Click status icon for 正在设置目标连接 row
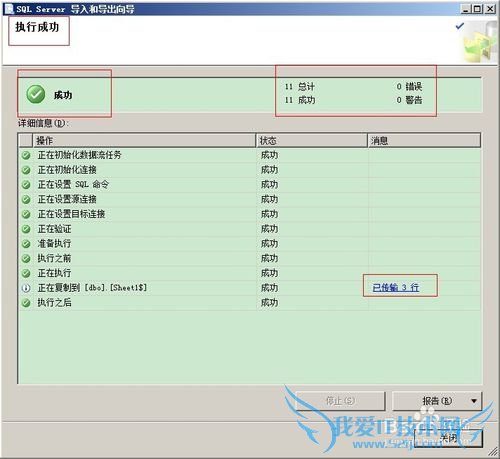 (x=26, y=214)
